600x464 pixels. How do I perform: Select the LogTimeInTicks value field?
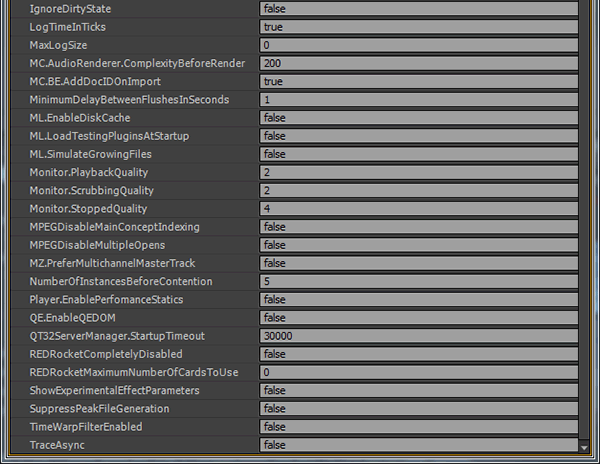418,27
